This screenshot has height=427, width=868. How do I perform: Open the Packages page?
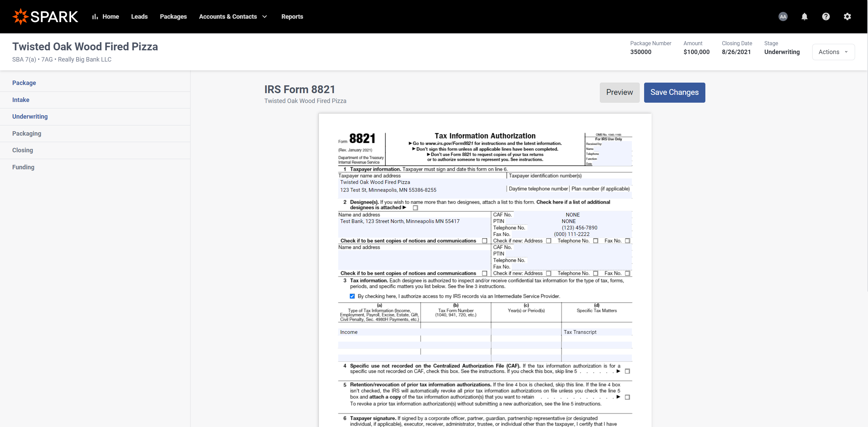pos(173,16)
